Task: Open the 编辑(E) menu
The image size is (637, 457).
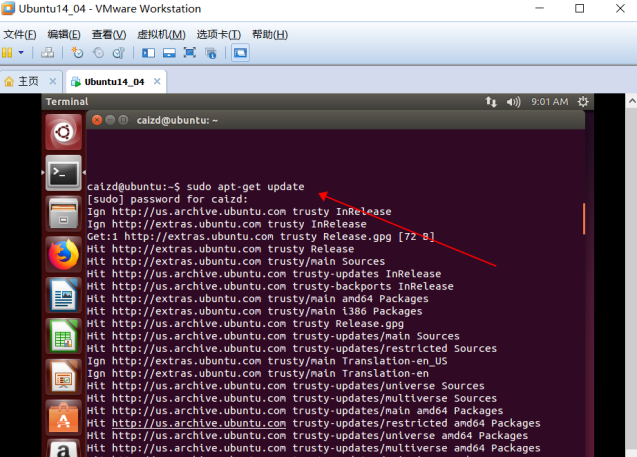Action: (64, 35)
